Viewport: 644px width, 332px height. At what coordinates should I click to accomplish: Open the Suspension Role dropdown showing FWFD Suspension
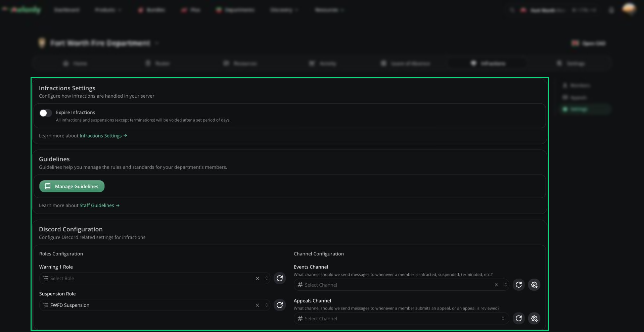click(x=154, y=305)
